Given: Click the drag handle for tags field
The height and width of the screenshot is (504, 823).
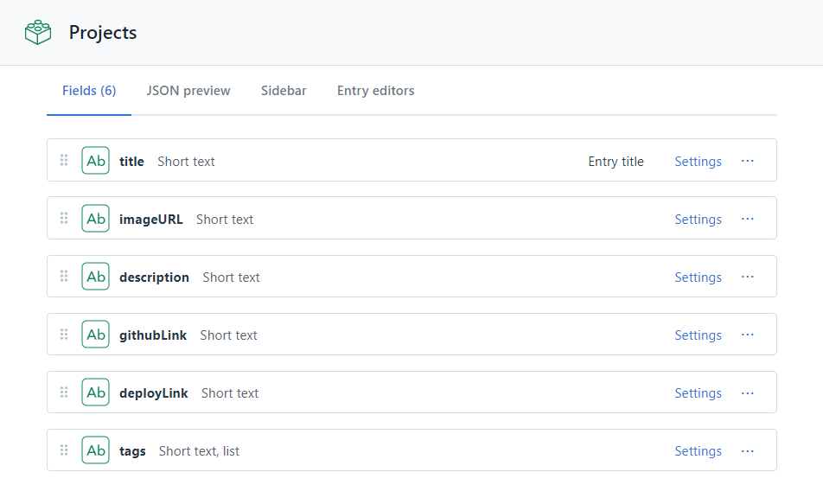Looking at the screenshot, I should (64, 450).
